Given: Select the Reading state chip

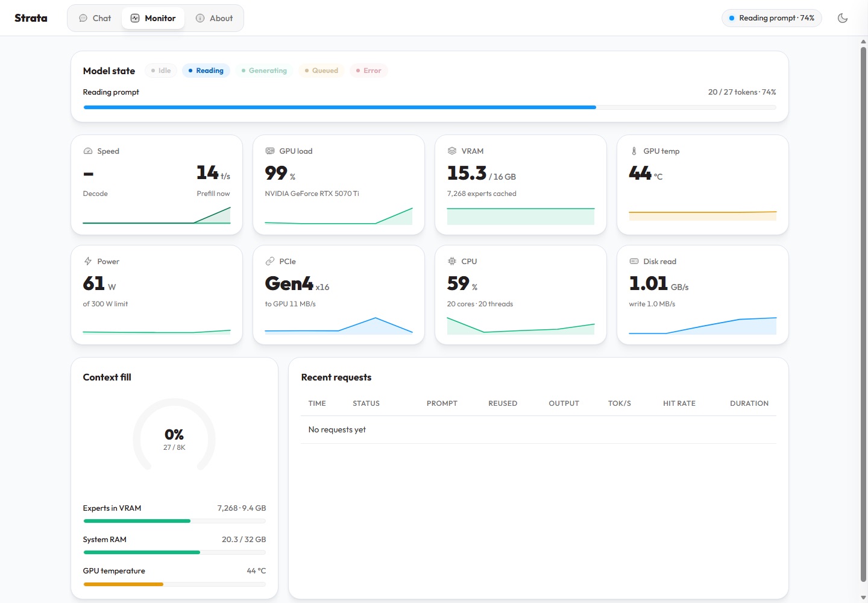Looking at the screenshot, I should (x=206, y=71).
